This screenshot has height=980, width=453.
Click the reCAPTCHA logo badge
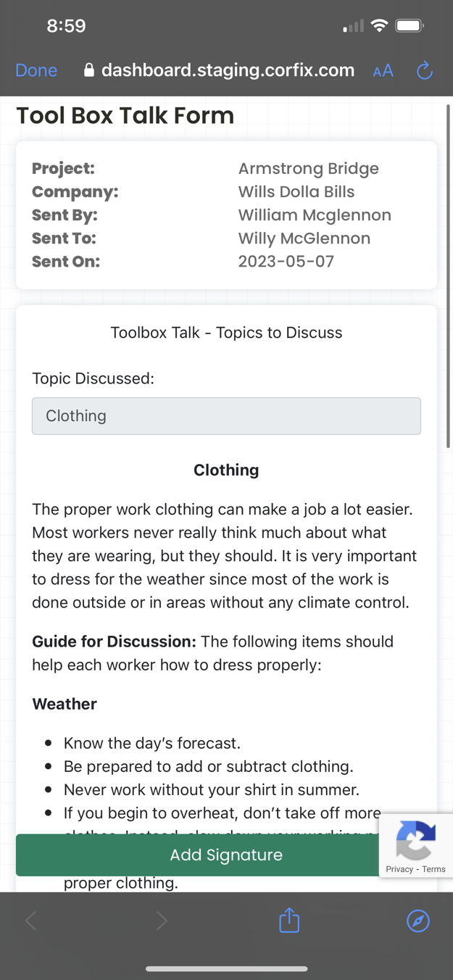coord(415,839)
